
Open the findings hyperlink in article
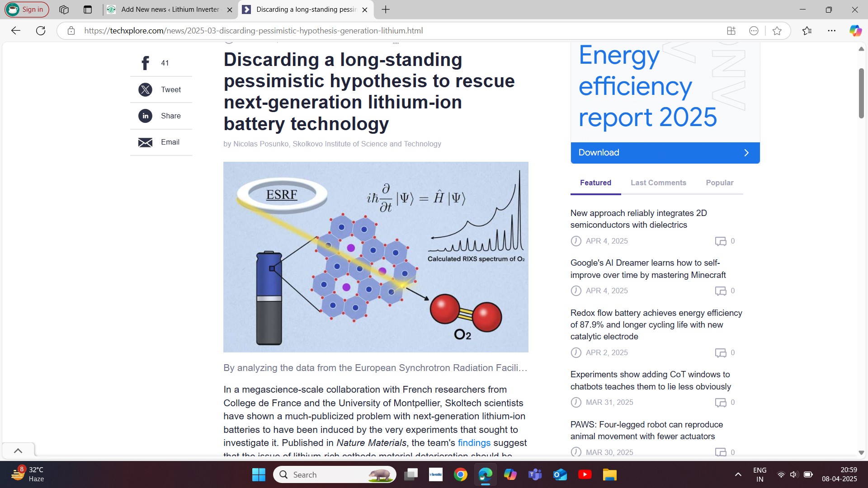474,443
